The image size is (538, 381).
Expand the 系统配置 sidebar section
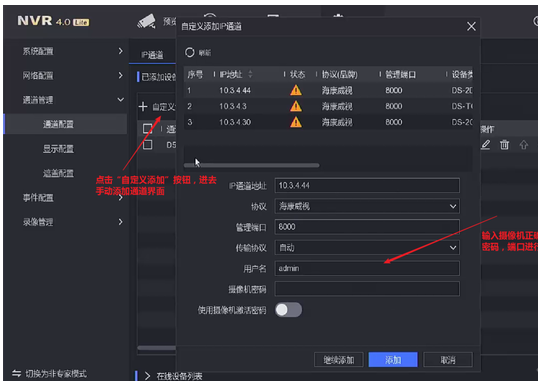[72, 51]
